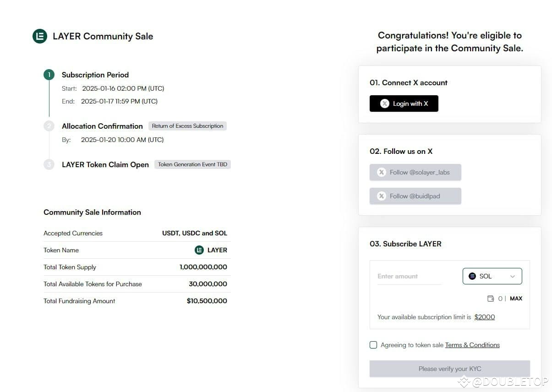Focus the Enter amount field
This screenshot has width=552, height=392.
click(410, 277)
